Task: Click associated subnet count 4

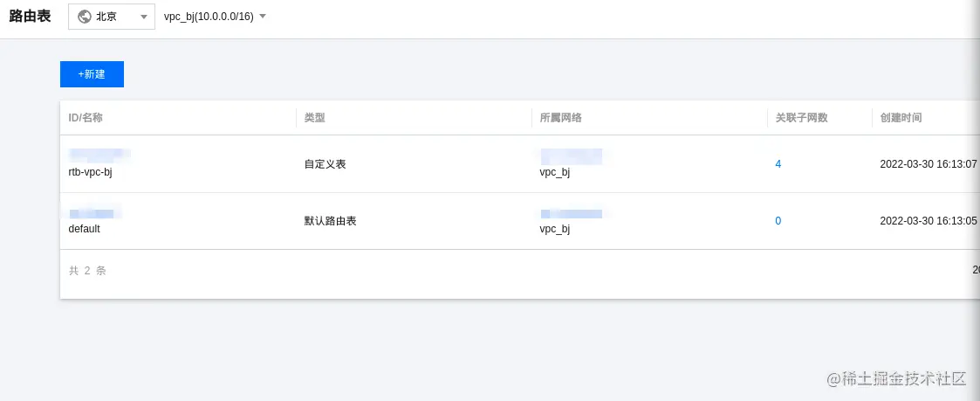Action: (778, 164)
